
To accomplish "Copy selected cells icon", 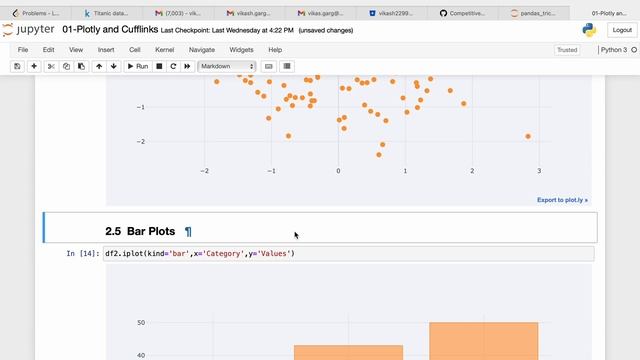I will tap(66, 66).
